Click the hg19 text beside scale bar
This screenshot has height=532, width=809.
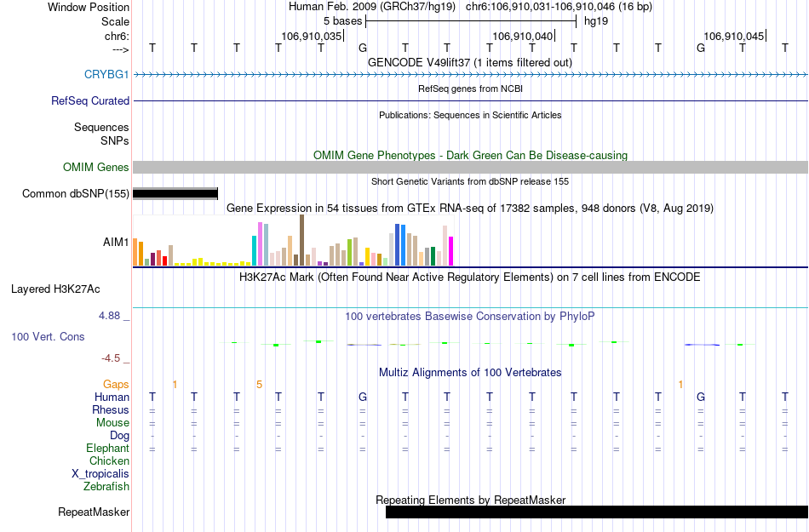(596, 21)
